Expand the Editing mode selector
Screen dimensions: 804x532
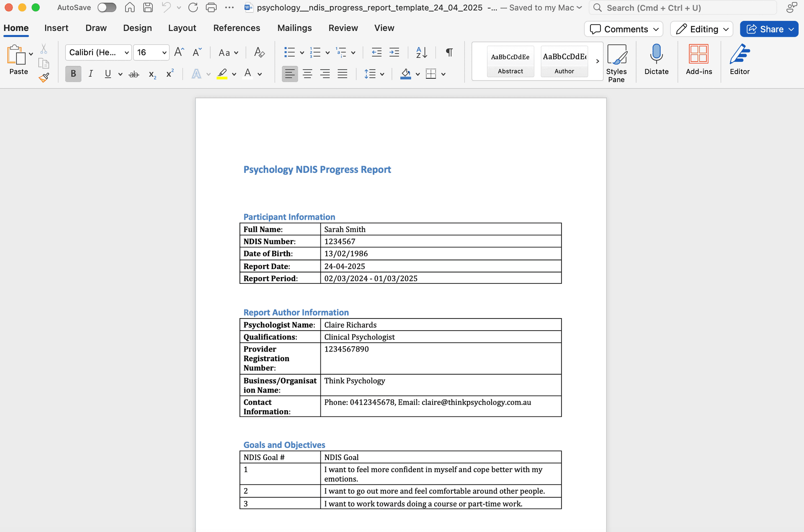tap(726, 29)
